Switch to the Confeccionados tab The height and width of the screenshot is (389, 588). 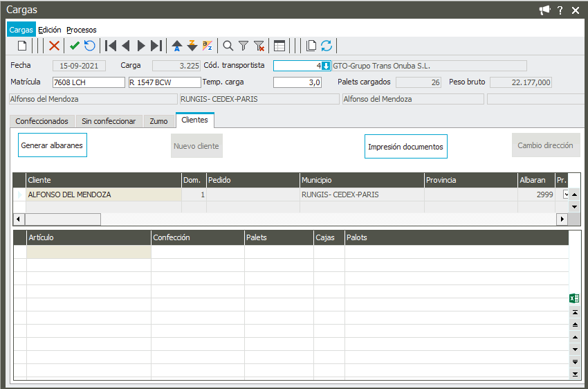click(42, 121)
